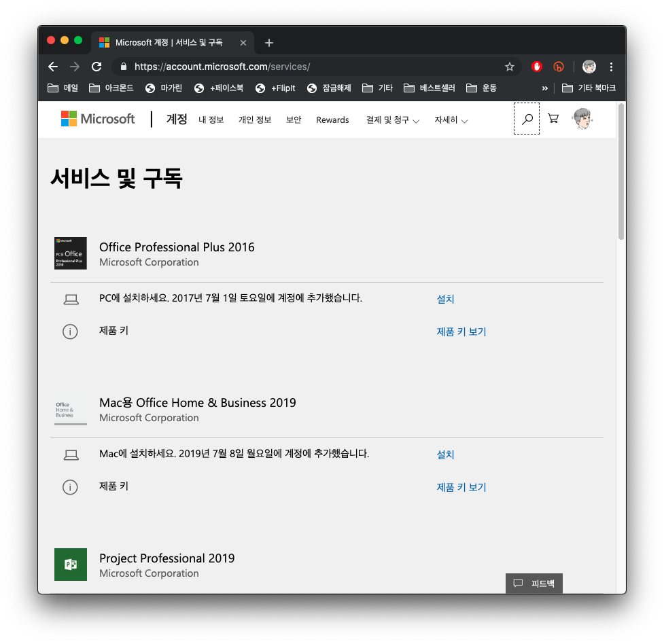Screen dimensions: 664x644
Task: Go back with the browser back arrow
Action: click(x=53, y=67)
